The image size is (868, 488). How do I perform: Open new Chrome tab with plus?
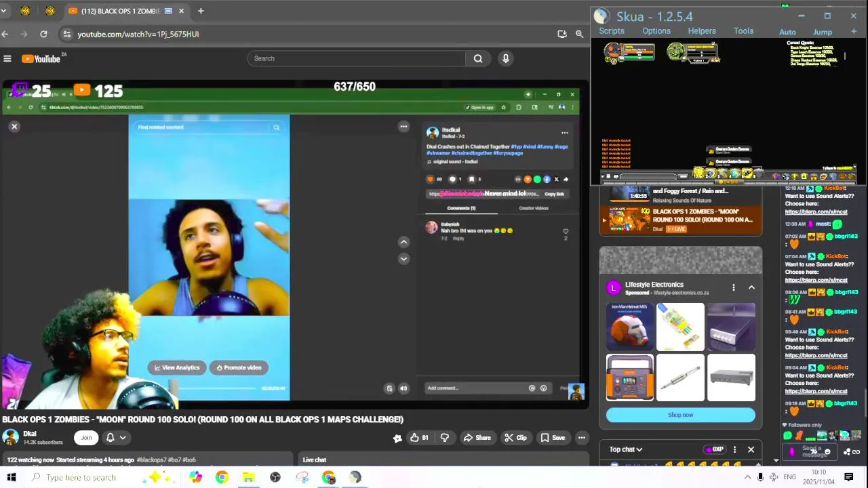point(201,11)
